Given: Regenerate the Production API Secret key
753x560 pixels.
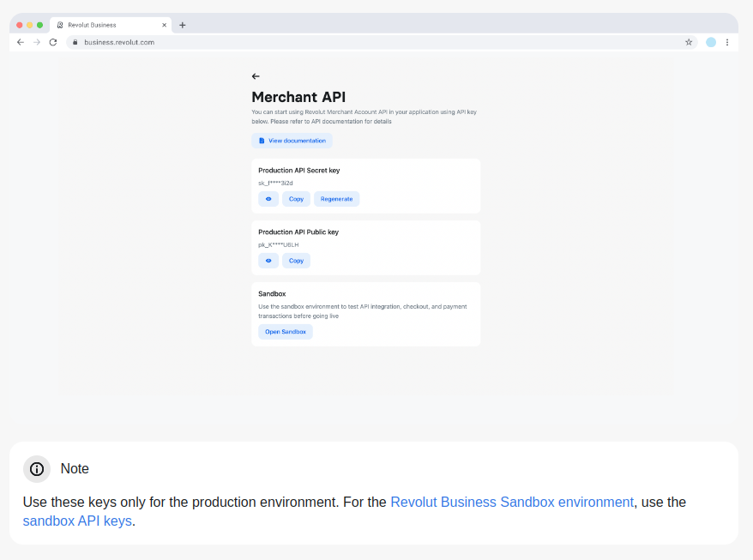Looking at the screenshot, I should (337, 199).
